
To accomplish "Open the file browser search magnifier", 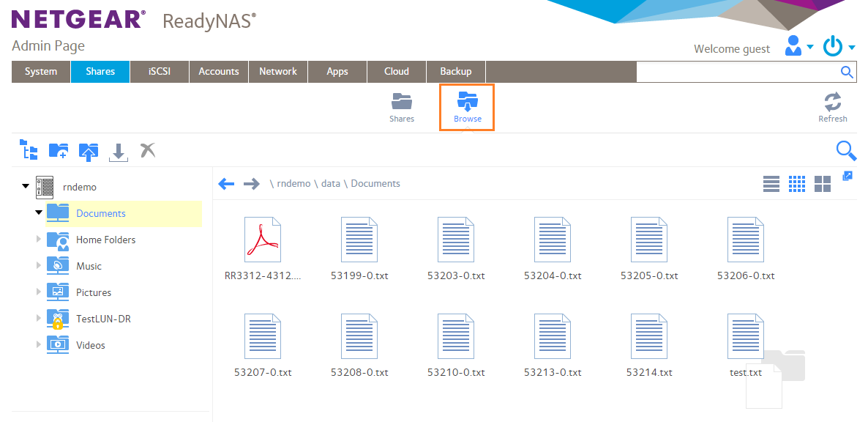I will (846, 151).
